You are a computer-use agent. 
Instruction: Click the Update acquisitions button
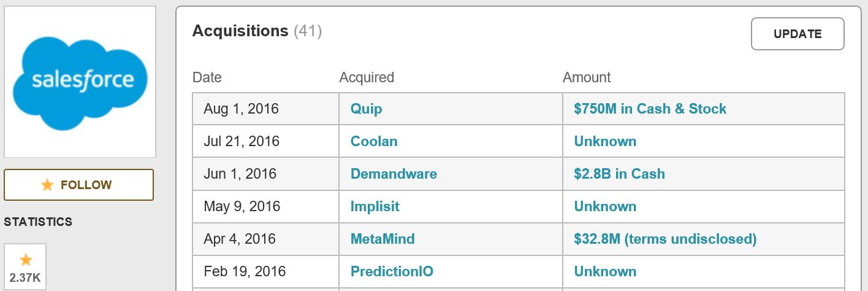click(x=798, y=34)
